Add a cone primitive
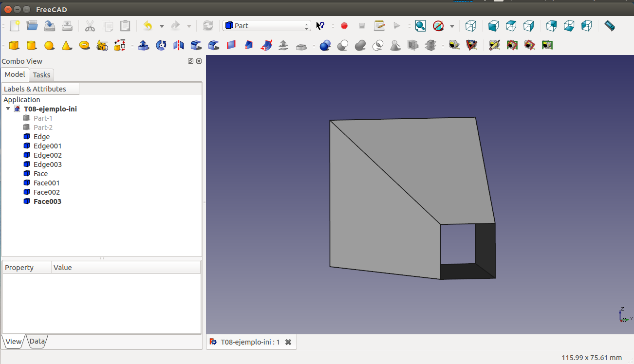This screenshot has height=364, width=634. pyautogui.click(x=67, y=45)
